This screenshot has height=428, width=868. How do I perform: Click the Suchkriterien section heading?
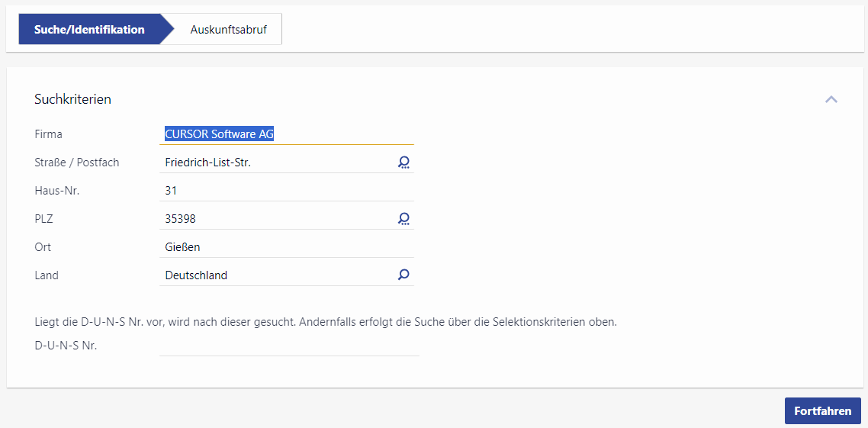pyautogui.click(x=72, y=99)
